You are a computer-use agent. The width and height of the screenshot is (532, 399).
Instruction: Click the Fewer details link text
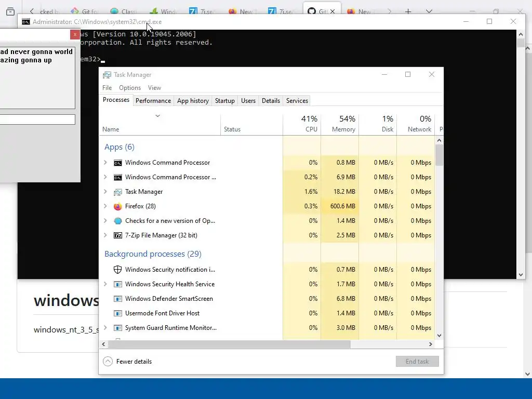[x=134, y=362]
